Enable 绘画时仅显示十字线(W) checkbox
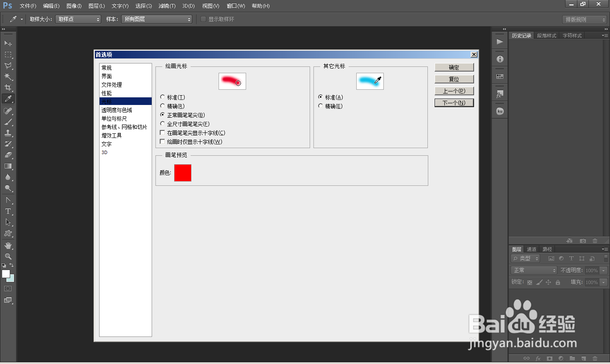 coord(191,142)
